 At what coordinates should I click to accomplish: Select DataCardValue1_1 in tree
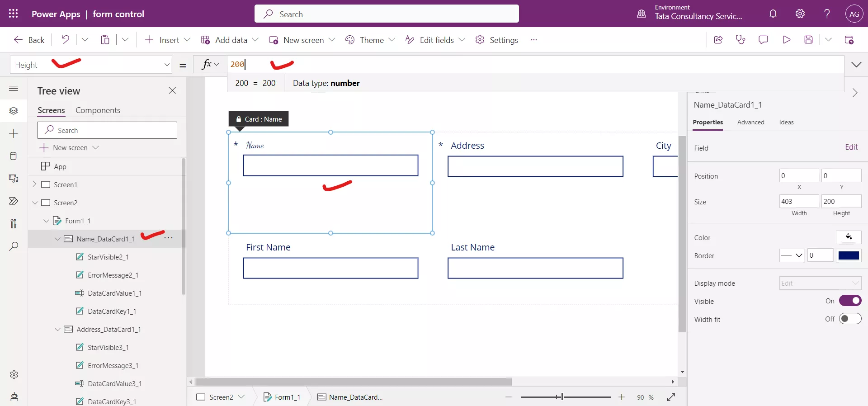pos(115,293)
